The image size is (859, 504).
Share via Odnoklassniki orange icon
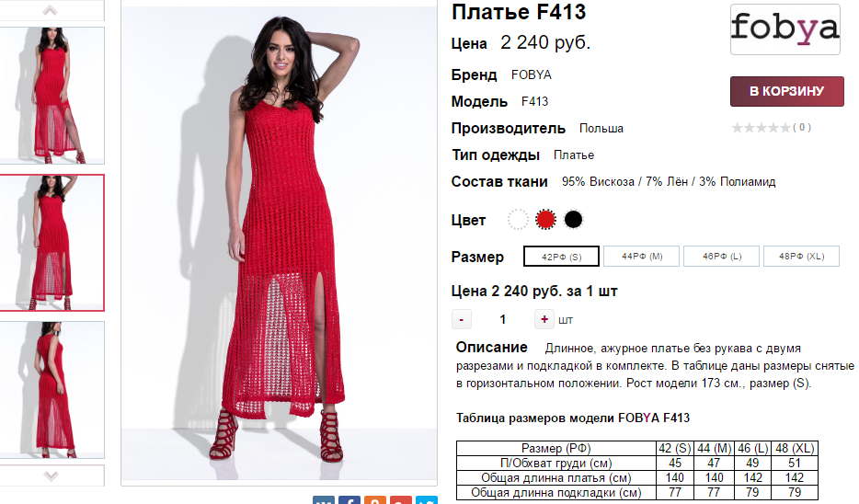click(374, 499)
